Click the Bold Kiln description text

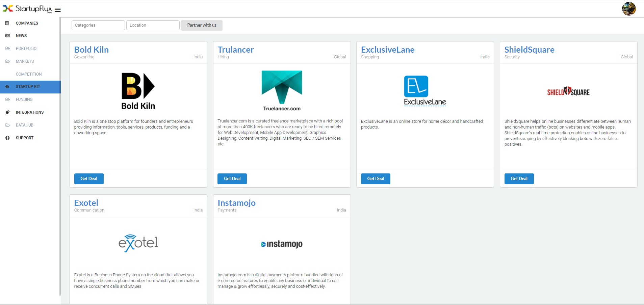(x=134, y=127)
